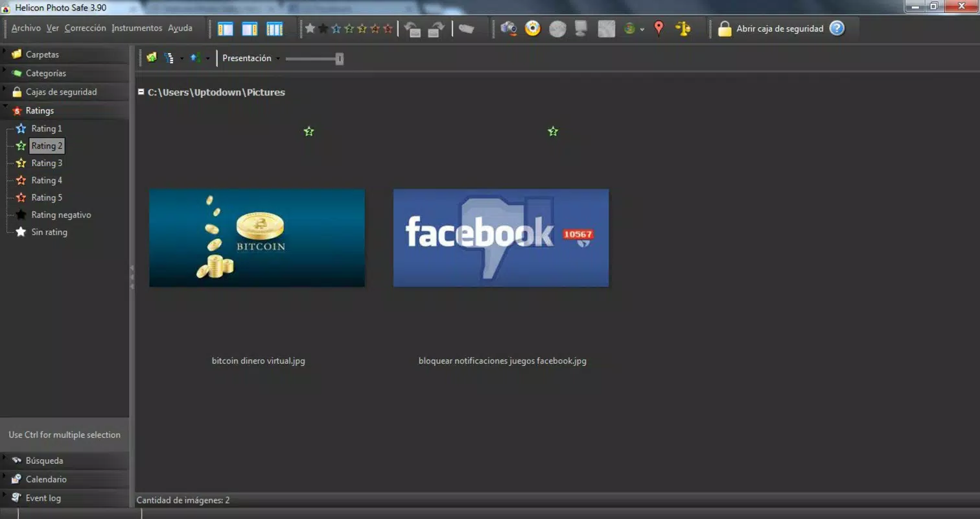Viewport: 980px width, 519px height.
Task: Select the second panel layout icon
Action: (250, 29)
